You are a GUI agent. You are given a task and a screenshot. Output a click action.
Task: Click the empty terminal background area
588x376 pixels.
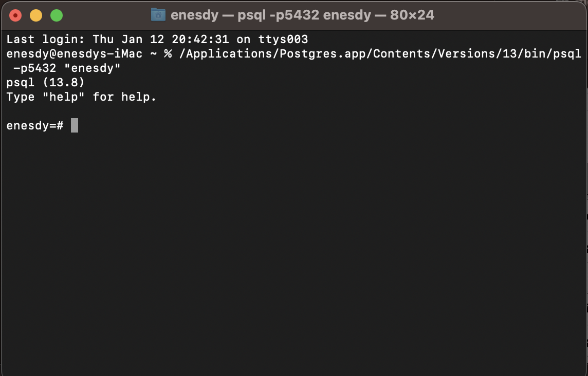pos(293,247)
